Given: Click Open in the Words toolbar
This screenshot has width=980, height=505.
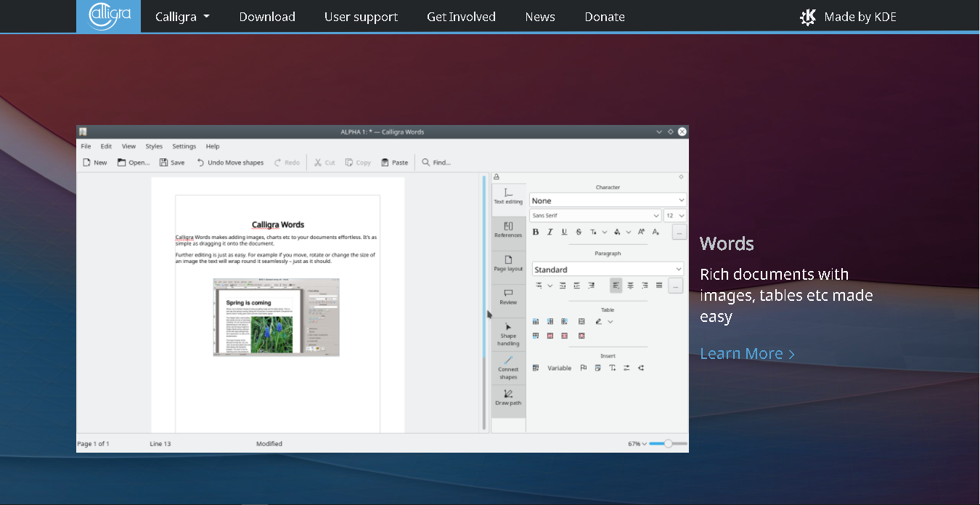Looking at the screenshot, I should click(134, 163).
